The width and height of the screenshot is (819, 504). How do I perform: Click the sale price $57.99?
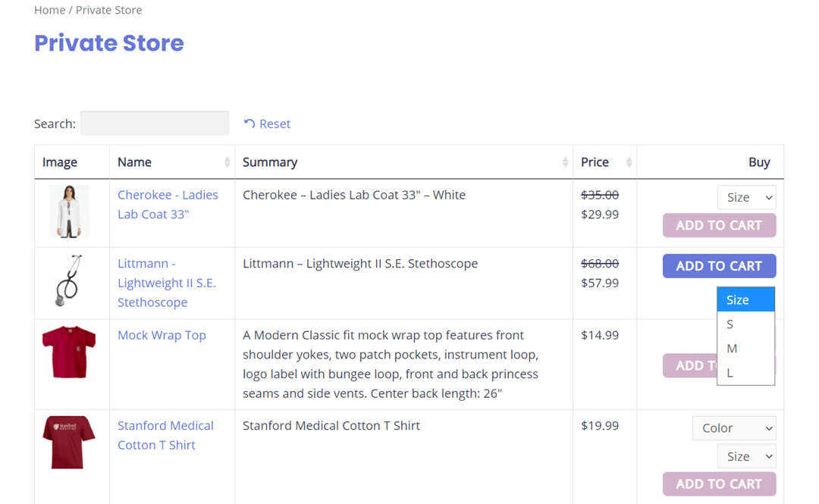[600, 283]
